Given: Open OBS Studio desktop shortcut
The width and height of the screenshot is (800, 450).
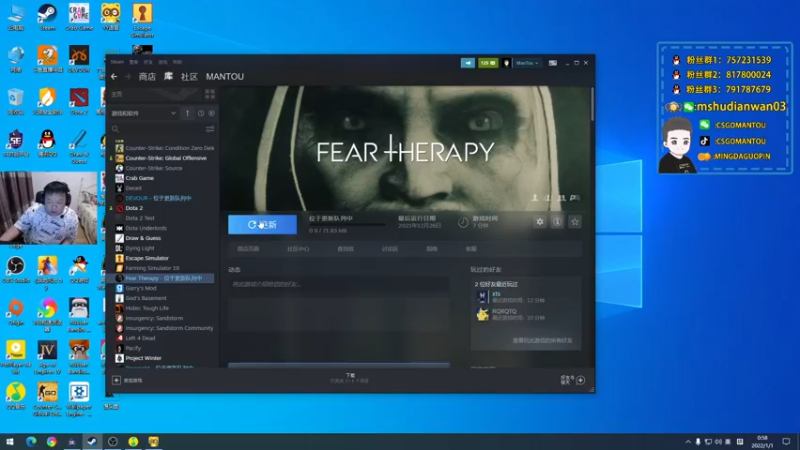Looking at the screenshot, I should pos(16,270).
